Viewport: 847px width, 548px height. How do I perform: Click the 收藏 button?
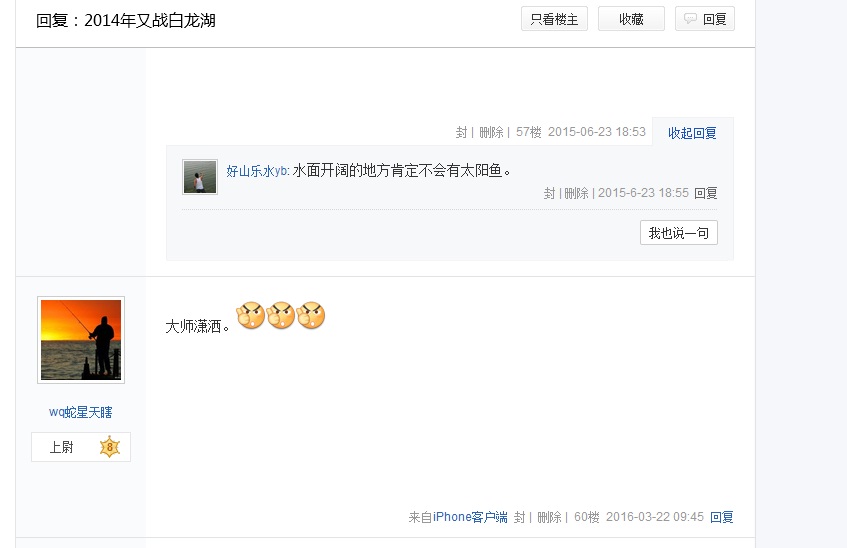631,19
